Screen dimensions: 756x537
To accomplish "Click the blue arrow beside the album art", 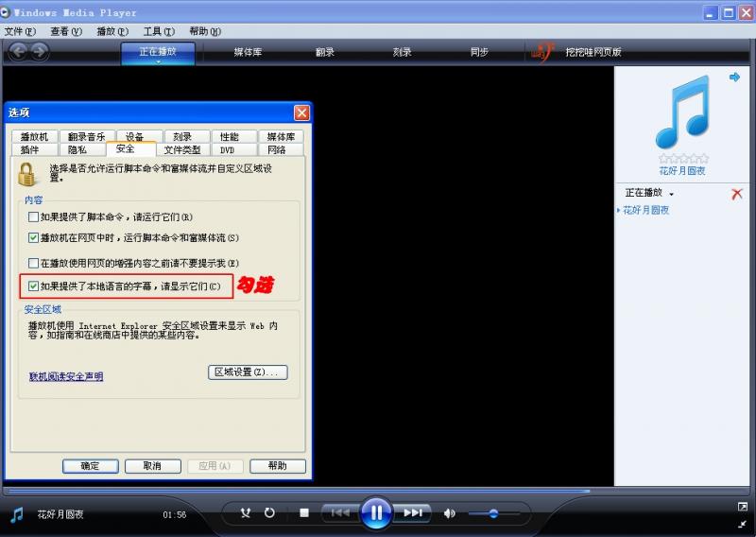I will (x=734, y=78).
